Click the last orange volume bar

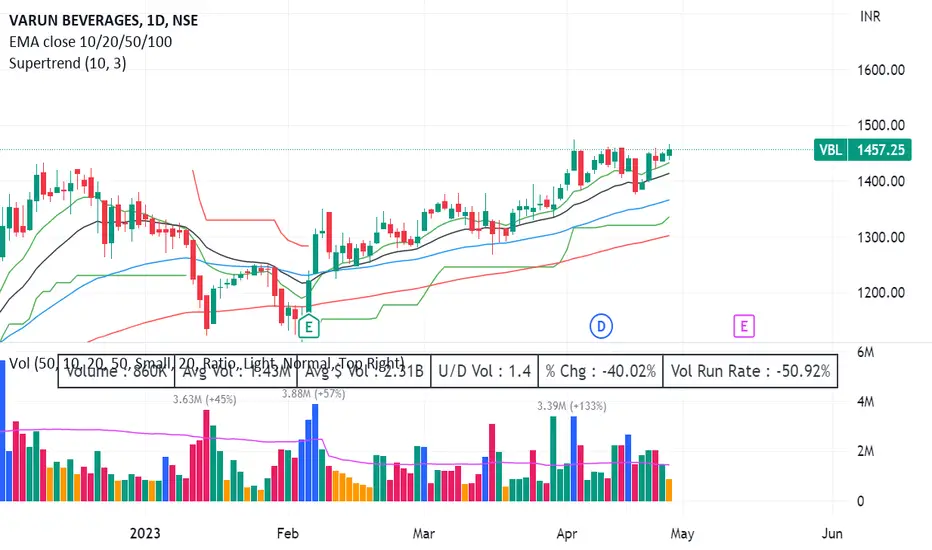669,490
